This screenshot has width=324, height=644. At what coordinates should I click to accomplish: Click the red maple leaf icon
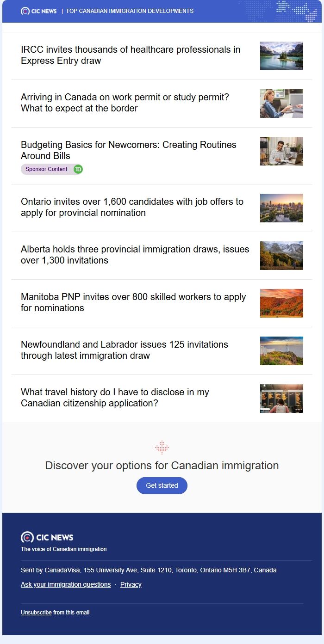(x=162, y=448)
